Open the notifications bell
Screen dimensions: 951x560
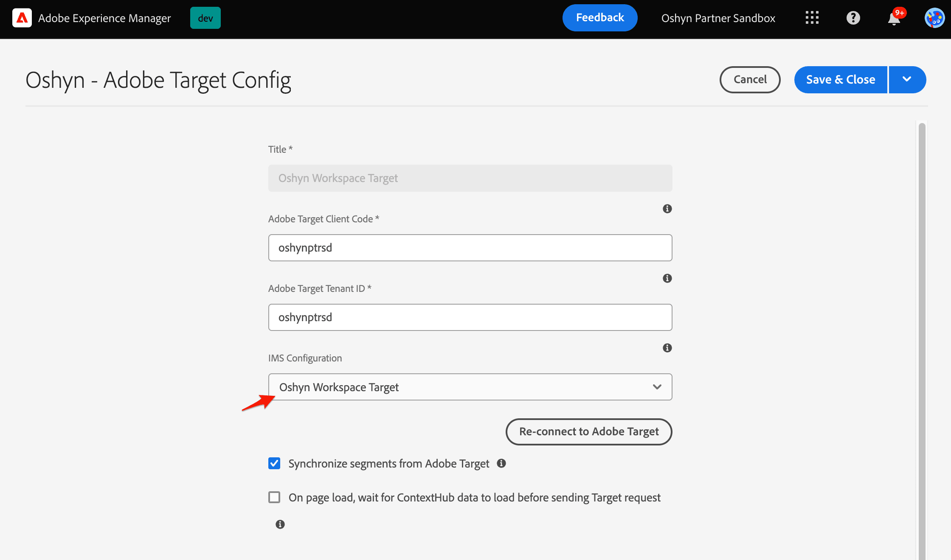tap(894, 19)
